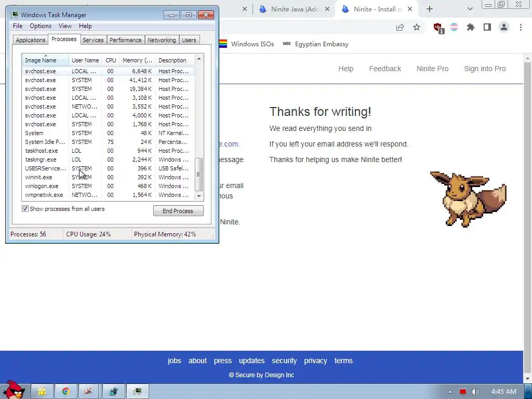Select the USBSRService process row
532x399 pixels.
click(108, 168)
